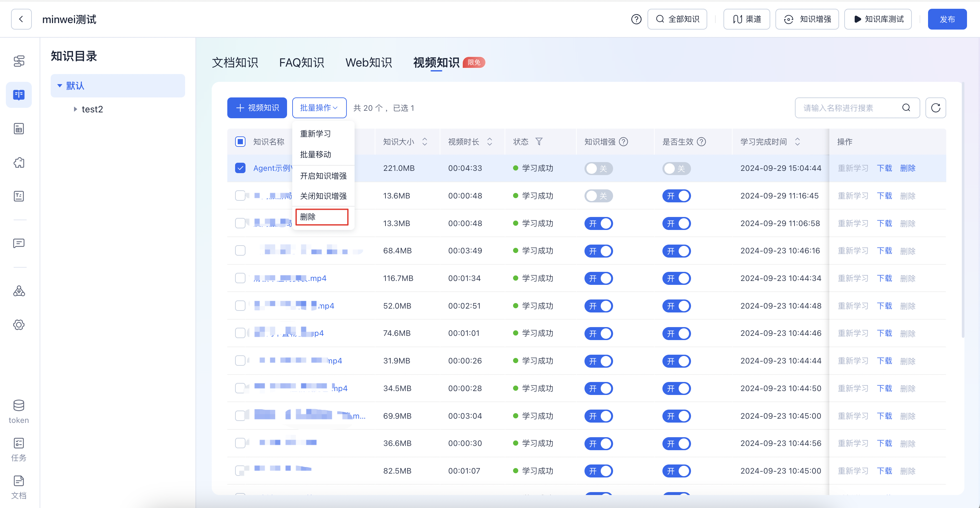Image resolution: width=980 pixels, height=508 pixels.
Task: Click the 是否生效 help tooltip icon
Action: tap(701, 142)
